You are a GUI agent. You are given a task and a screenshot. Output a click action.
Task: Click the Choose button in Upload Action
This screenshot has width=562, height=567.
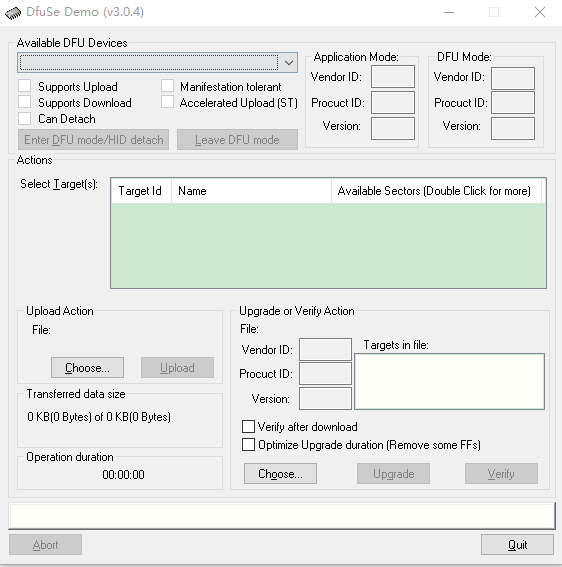(87, 368)
